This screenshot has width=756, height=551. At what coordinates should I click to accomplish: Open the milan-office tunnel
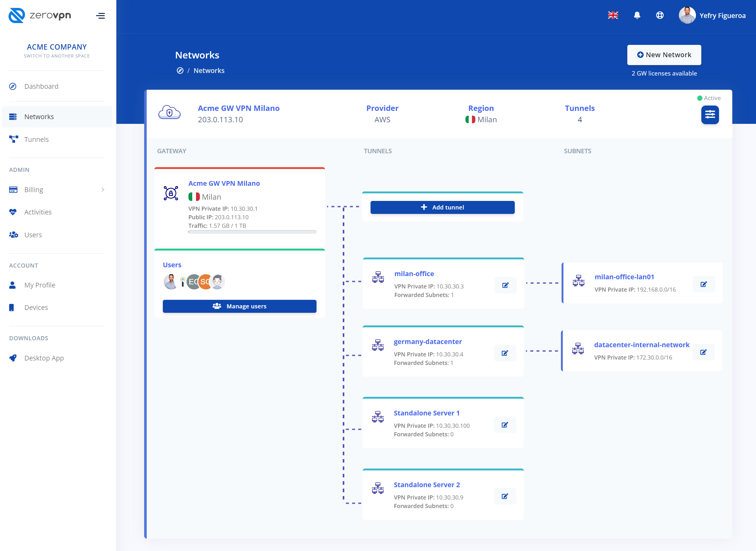pos(414,274)
